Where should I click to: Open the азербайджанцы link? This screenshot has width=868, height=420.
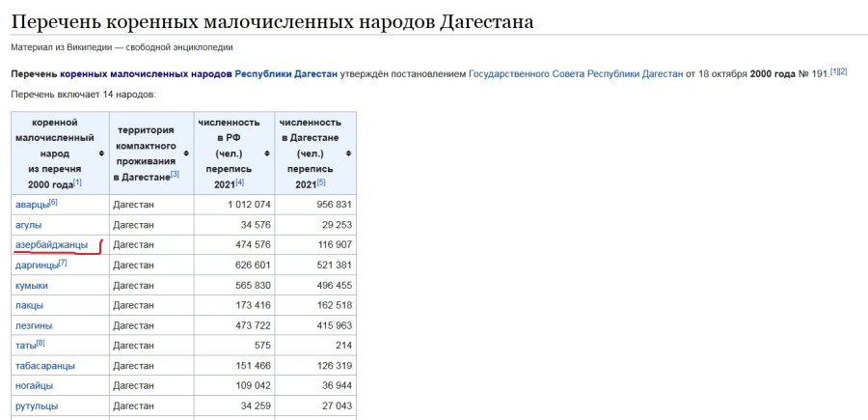[51, 245]
